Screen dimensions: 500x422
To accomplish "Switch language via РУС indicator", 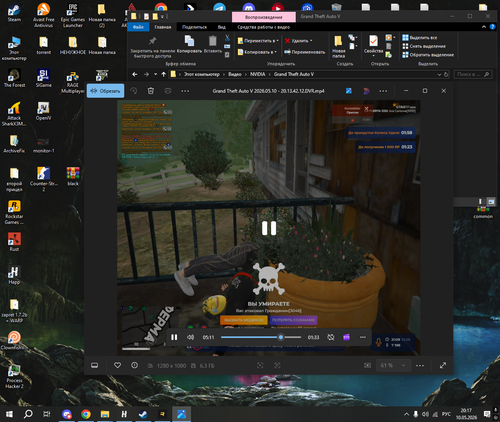I will 446,414.
